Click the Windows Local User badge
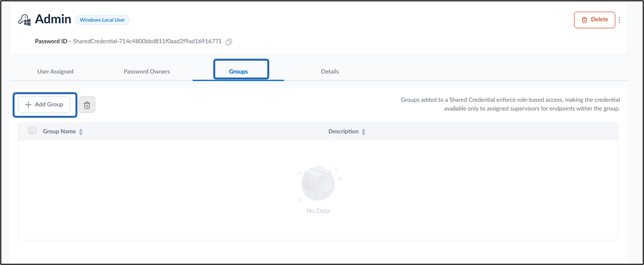Image resolution: width=644 pixels, height=265 pixels. 102,20
